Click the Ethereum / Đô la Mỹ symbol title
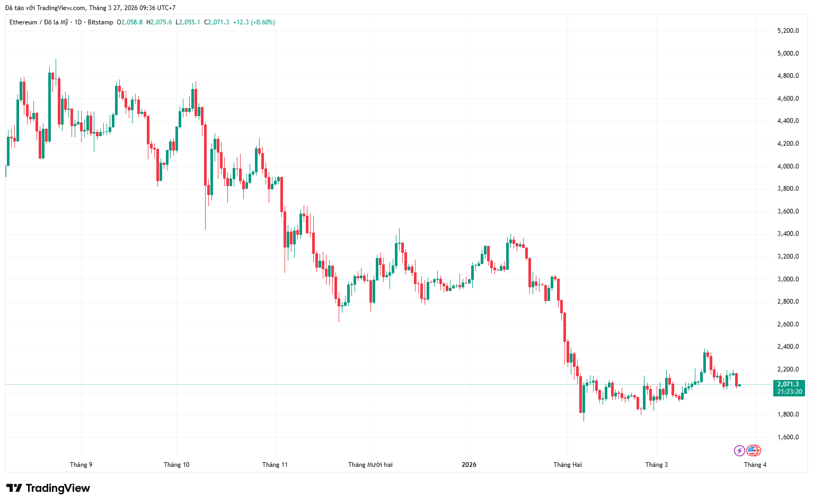 pos(39,22)
